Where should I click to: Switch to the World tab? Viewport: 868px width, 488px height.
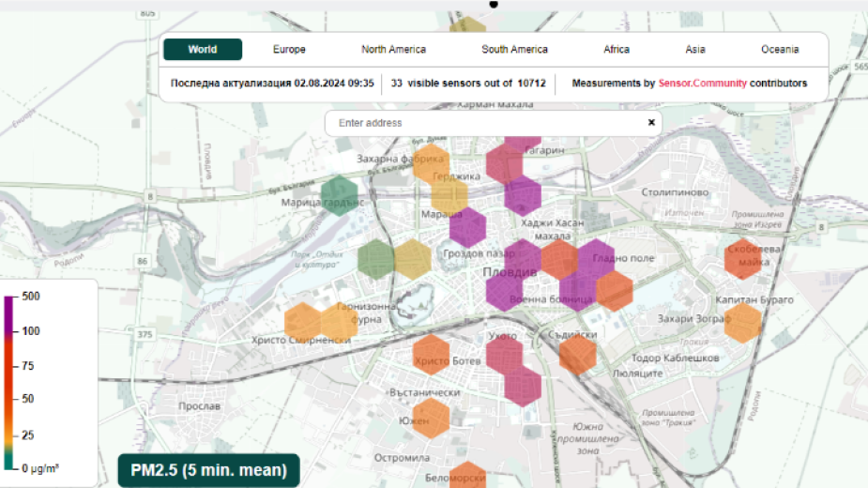point(202,50)
